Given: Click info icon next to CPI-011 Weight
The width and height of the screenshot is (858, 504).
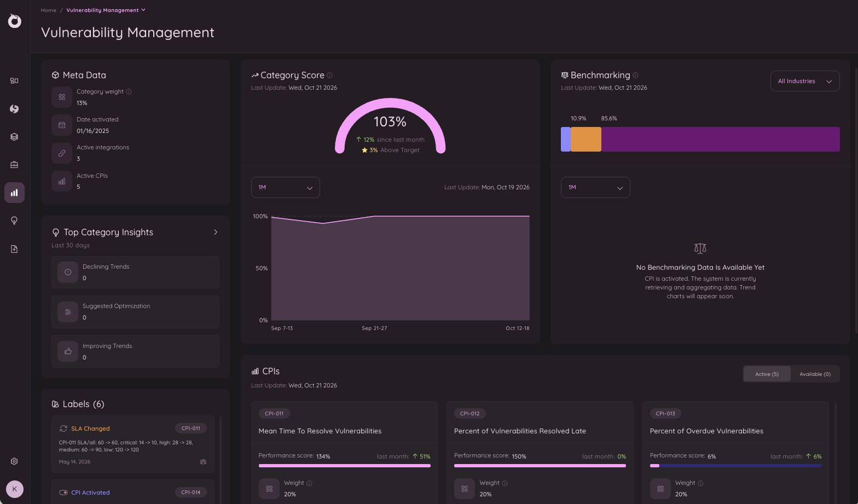Looking at the screenshot, I should (310, 483).
